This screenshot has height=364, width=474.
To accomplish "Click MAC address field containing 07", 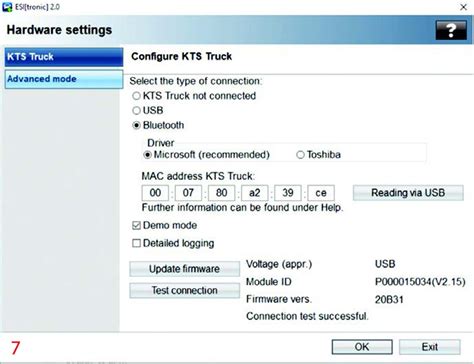I will pos(188,193).
